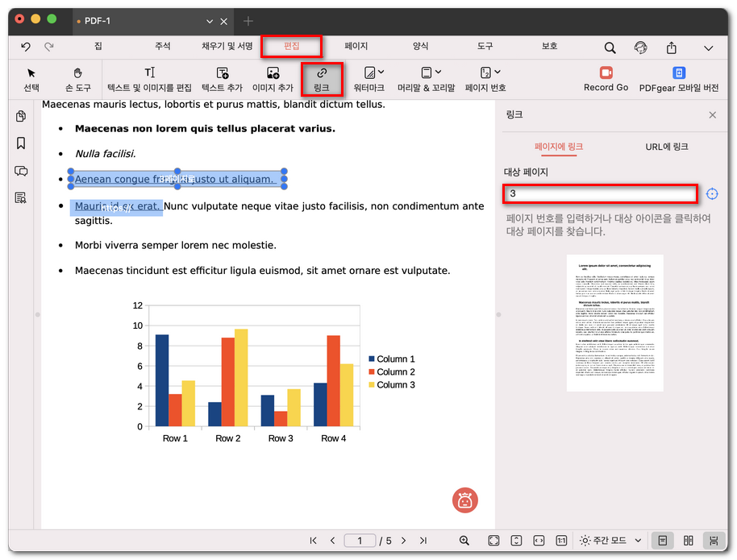Click the 대상 페이지 target page field
This screenshot has height=560, width=737.
pyautogui.click(x=599, y=194)
